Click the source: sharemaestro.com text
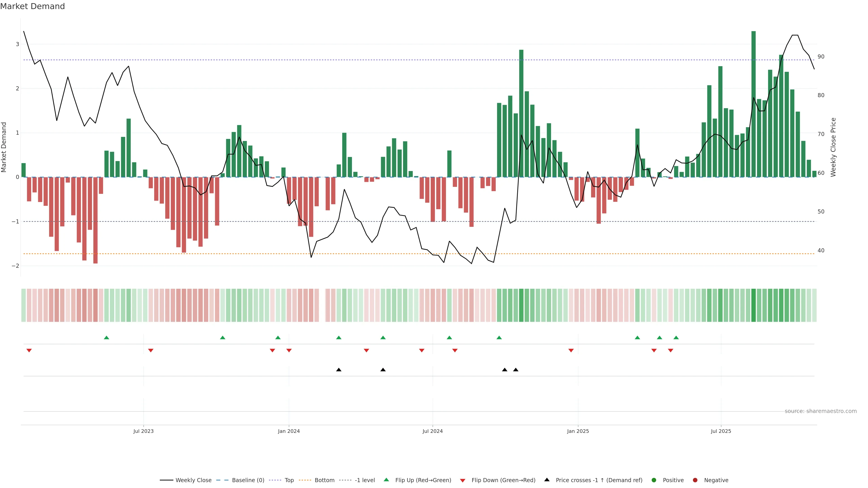Viewport: 868px width, 488px height. pos(821,411)
